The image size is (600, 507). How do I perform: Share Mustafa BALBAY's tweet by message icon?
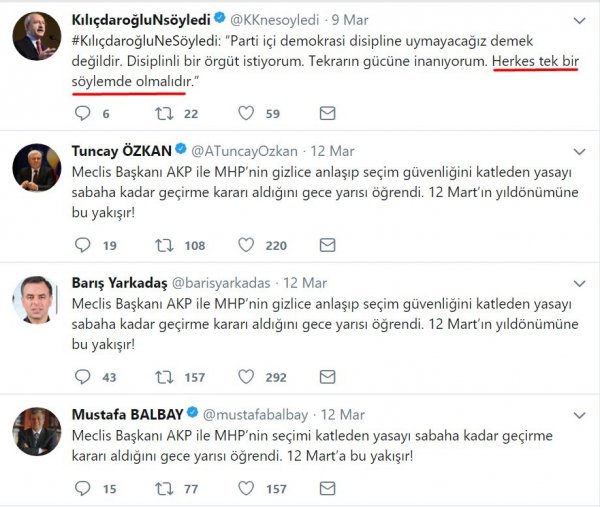328,488
